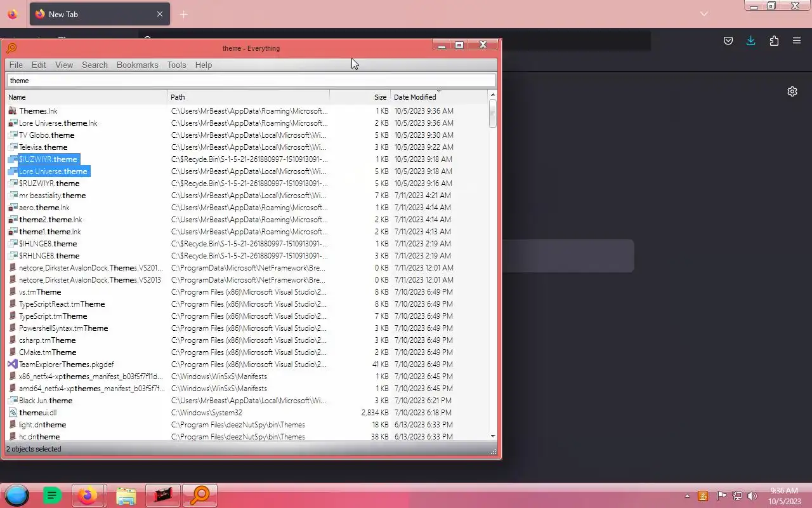This screenshot has width=812, height=508.
Task: Click the results list vertical scrollbar thumb
Action: (x=493, y=114)
